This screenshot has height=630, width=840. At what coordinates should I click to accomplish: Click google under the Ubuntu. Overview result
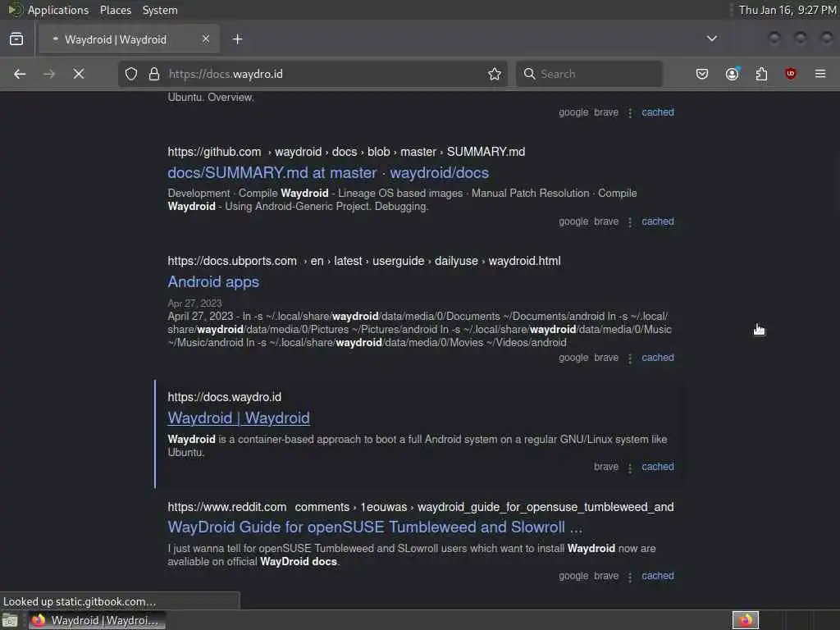[x=573, y=112]
